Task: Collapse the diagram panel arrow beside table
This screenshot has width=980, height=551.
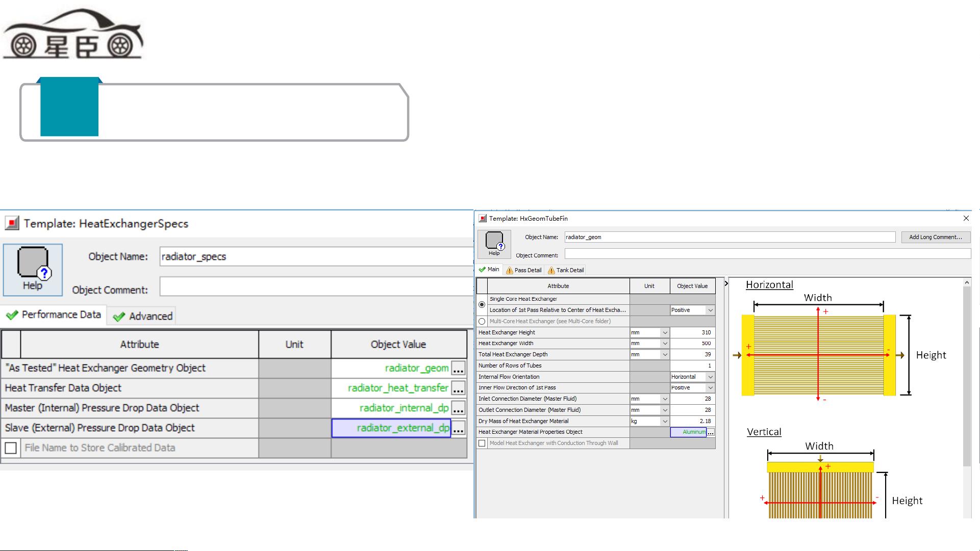Action: [726, 283]
